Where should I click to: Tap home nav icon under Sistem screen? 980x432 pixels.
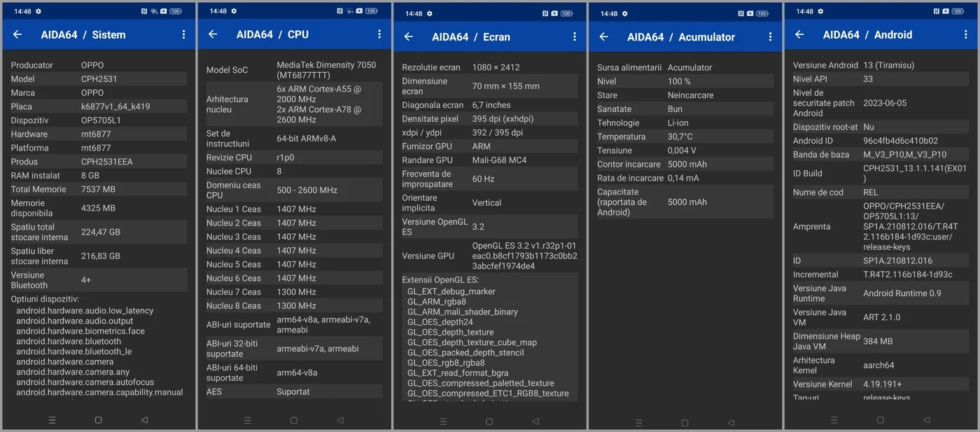[98, 420]
